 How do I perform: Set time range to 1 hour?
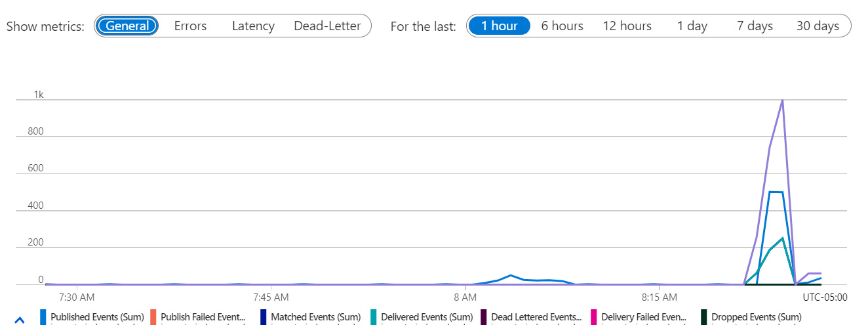click(500, 26)
